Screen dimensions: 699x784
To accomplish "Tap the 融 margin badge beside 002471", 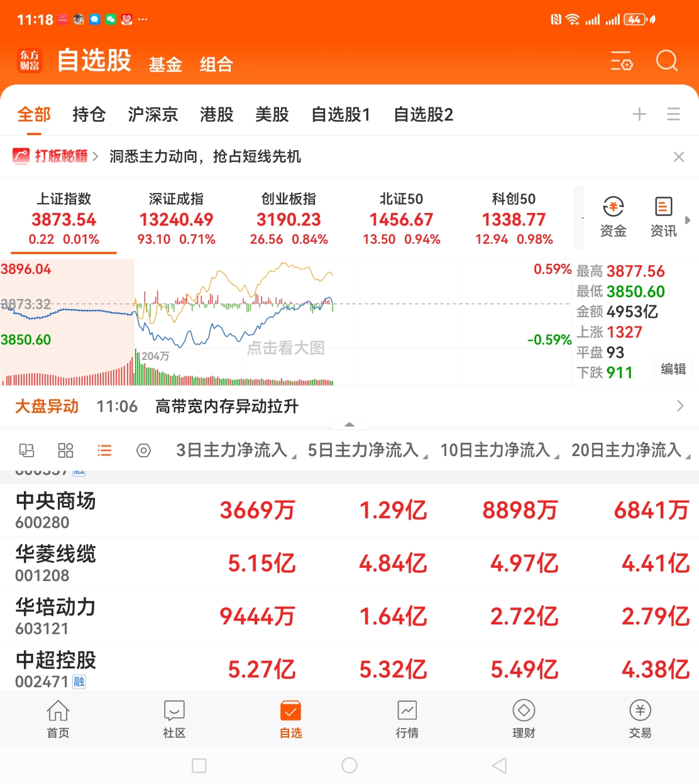I will tap(79, 682).
